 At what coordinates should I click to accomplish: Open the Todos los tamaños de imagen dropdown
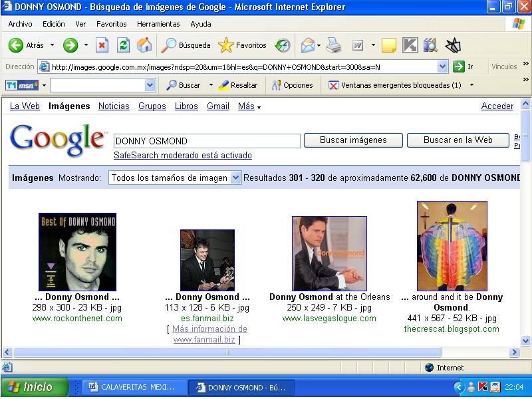(175, 178)
